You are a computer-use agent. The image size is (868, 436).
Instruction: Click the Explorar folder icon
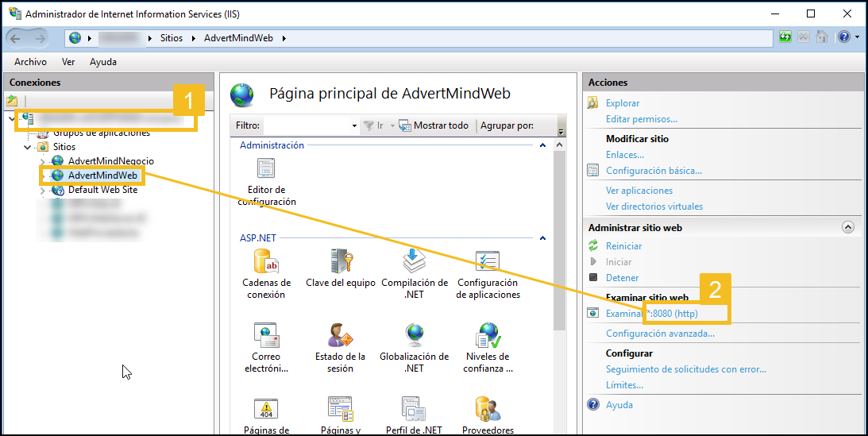point(593,103)
